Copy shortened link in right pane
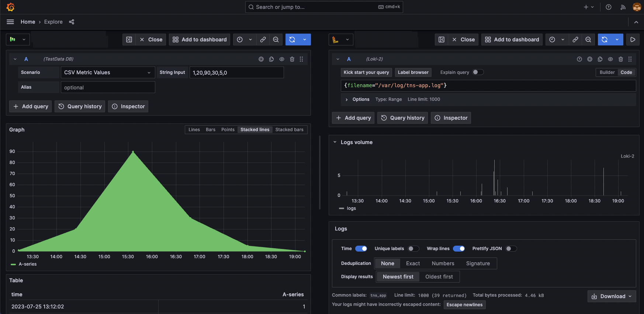 575,40
